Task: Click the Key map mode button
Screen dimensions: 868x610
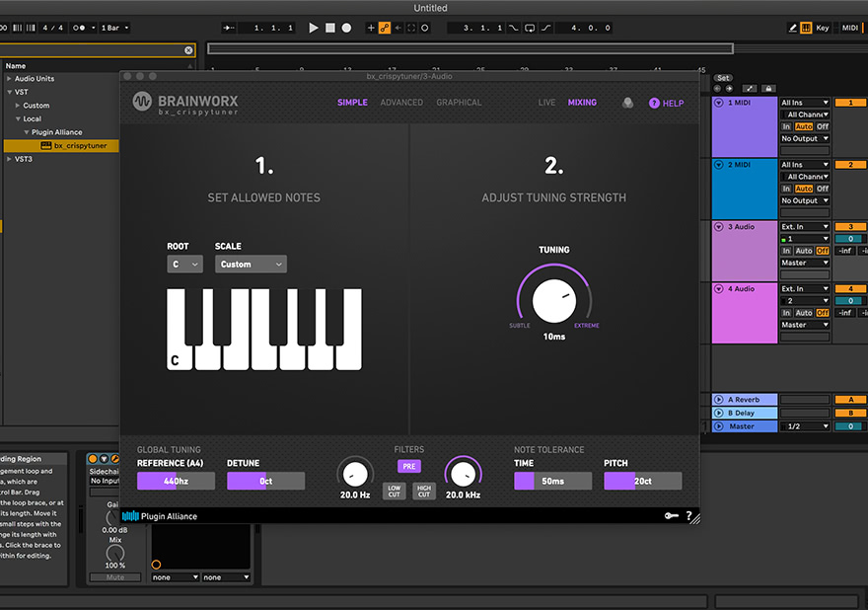Action: point(823,28)
